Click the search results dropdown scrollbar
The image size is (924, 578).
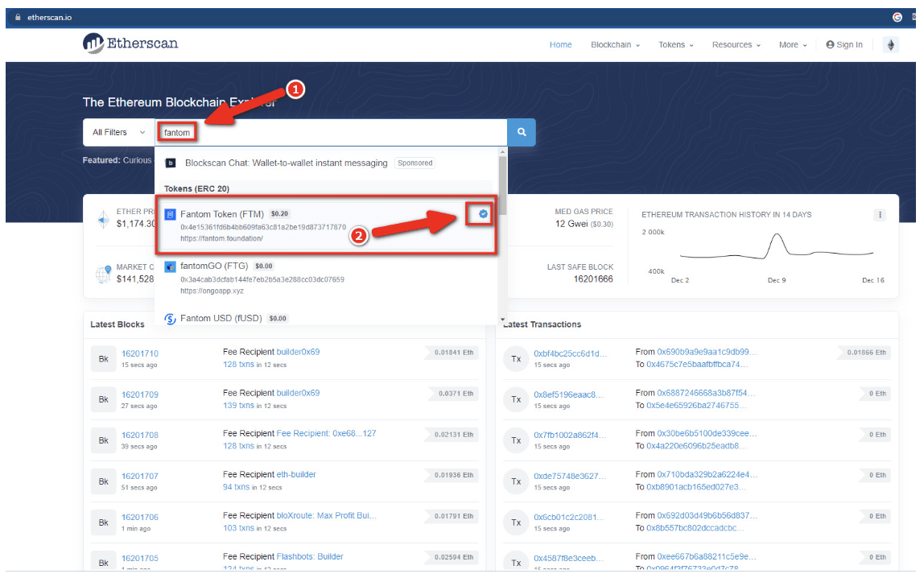(502, 187)
